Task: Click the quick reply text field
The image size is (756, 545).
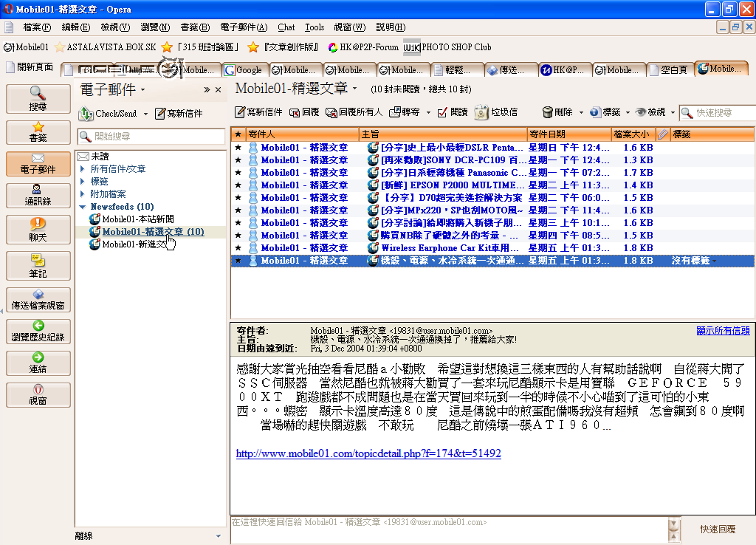Action: (450, 529)
